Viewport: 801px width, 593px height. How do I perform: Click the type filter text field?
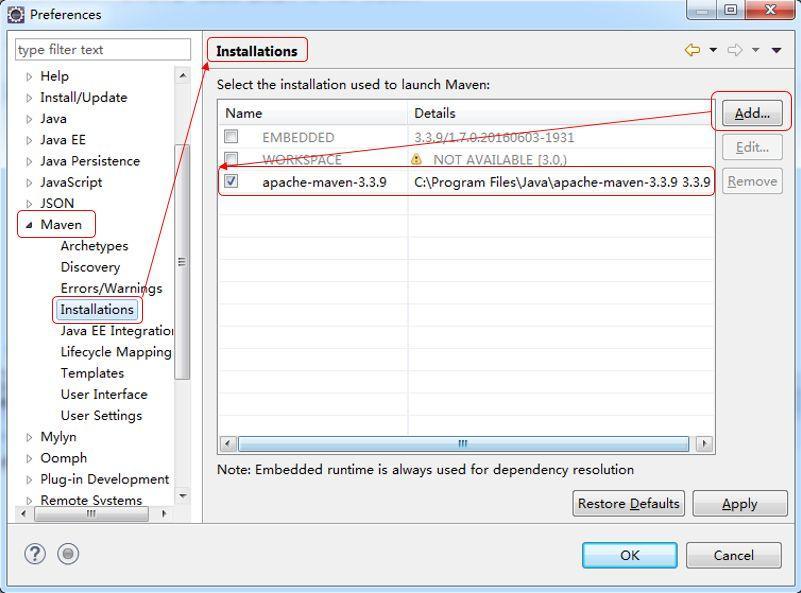coord(103,50)
